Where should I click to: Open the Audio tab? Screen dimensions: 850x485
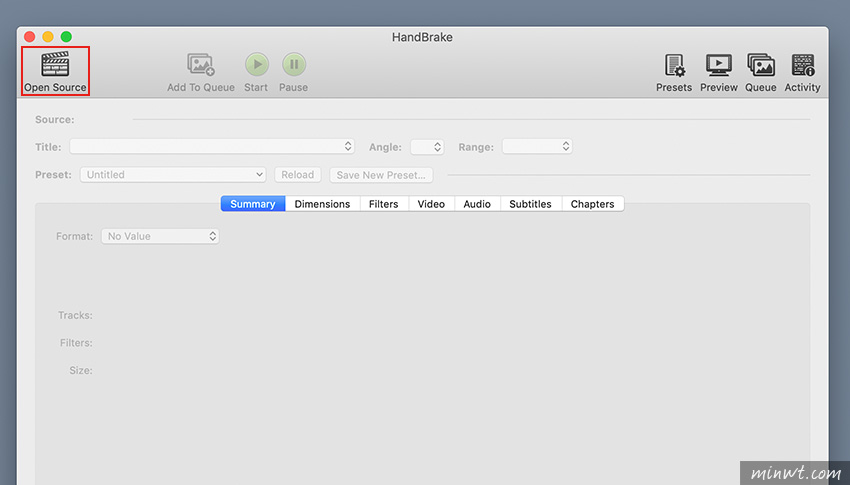pos(477,204)
